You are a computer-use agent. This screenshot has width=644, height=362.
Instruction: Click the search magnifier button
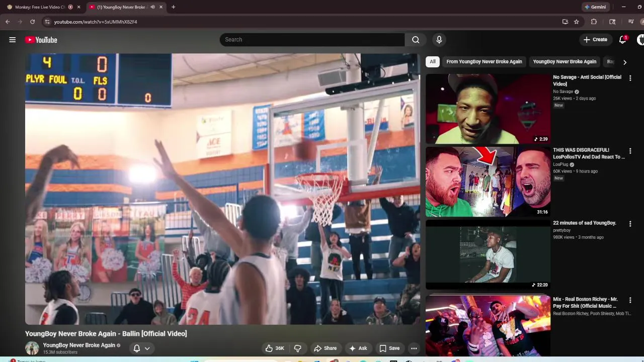[416, 40]
